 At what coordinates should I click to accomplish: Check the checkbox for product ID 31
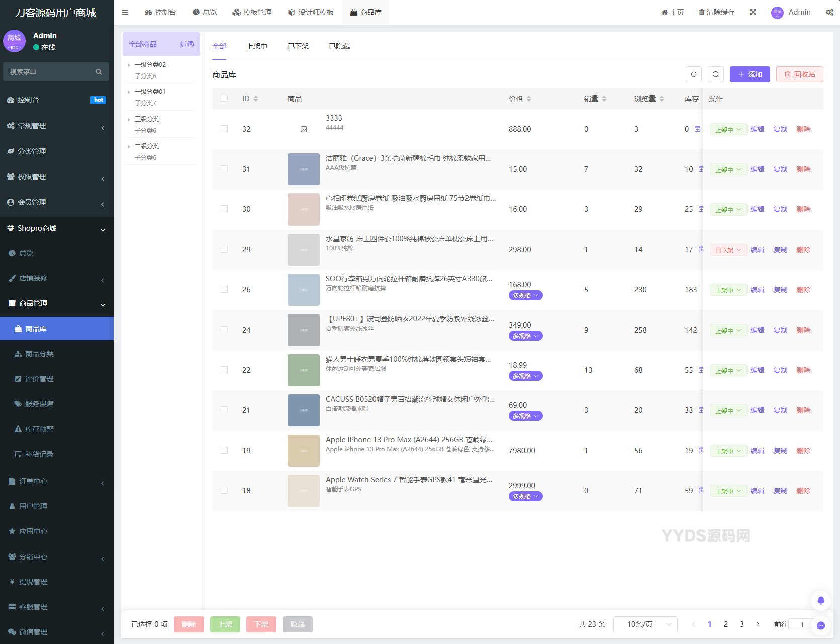pyautogui.click(x=224, y=169)
